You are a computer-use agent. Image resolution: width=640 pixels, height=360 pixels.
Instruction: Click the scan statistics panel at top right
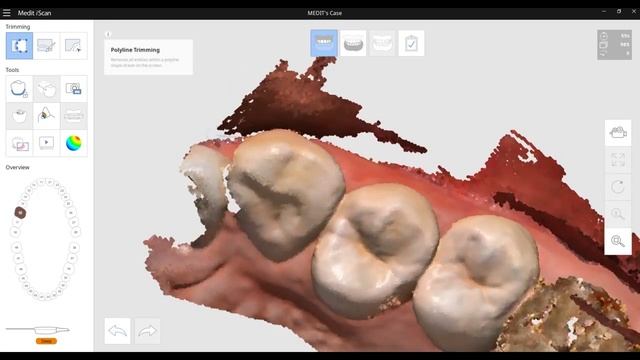coord(614,45)
